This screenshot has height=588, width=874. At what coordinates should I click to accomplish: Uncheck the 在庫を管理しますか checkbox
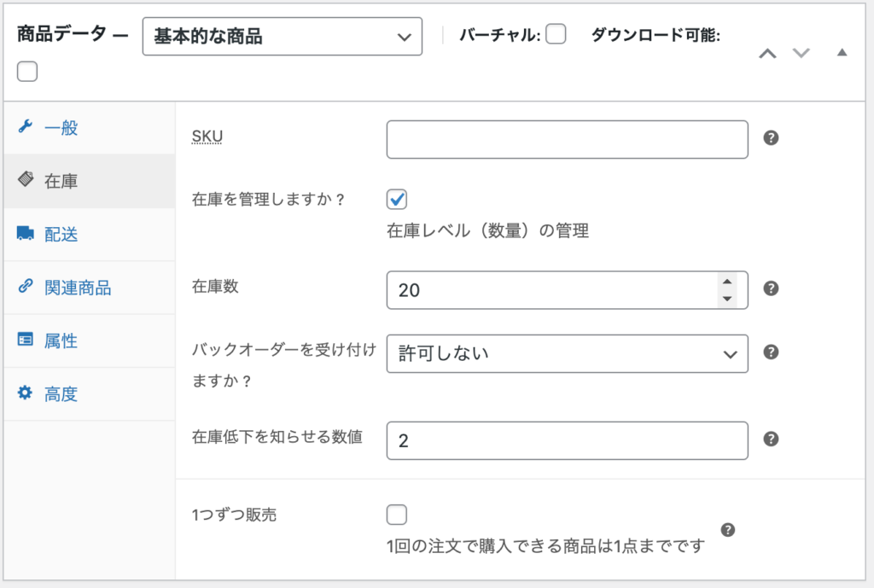[x=397, y=199]
